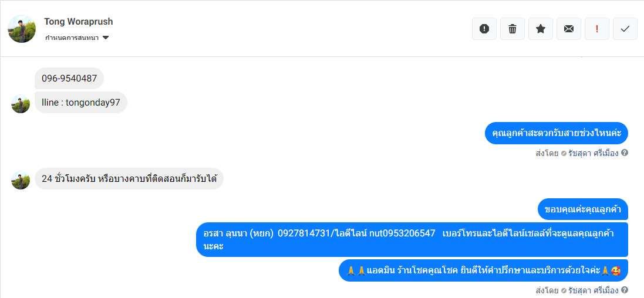The width and height of the screenshot is (644, 298).
Task: Click verified icon beside ส่งโดย under คุณลูกค้าสะดวกรับสายช่วงไหนค่ะ
Action: [564, 154]
